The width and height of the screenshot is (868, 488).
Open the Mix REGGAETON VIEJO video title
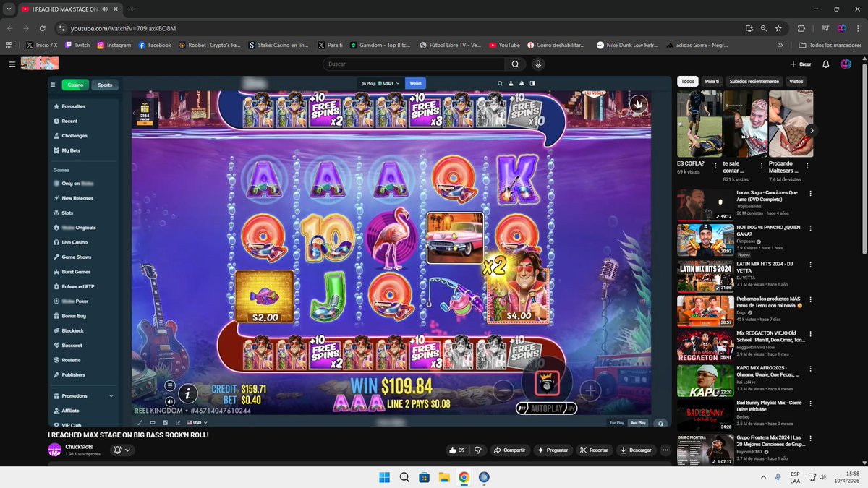(x=769, y=336)
